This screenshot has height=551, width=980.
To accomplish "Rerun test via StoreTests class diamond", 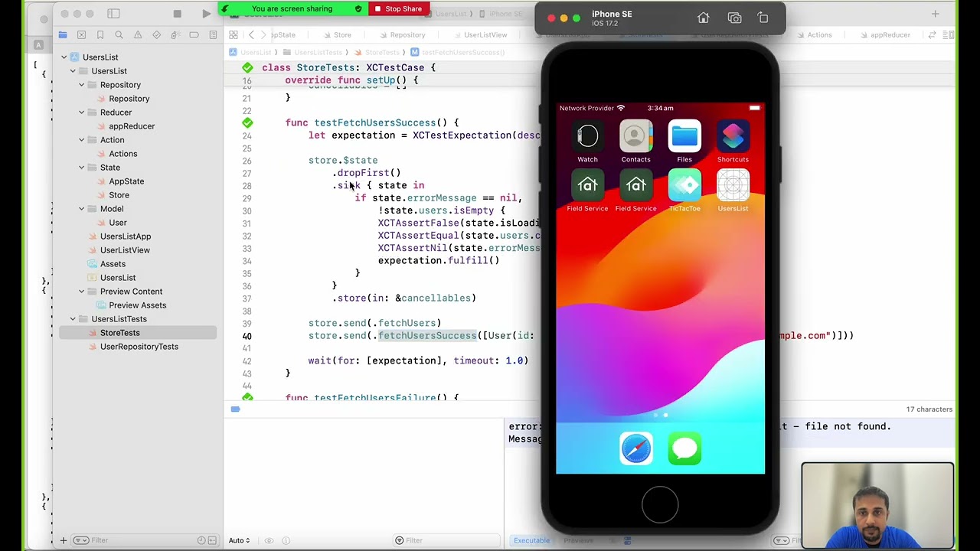I will (247, 67).
